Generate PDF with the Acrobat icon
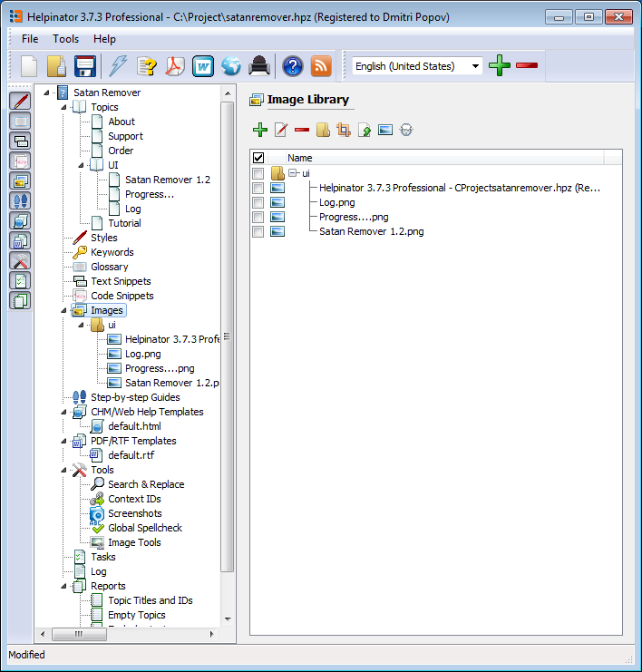Screen dimensions: 642x672 [x=175, y=66]
